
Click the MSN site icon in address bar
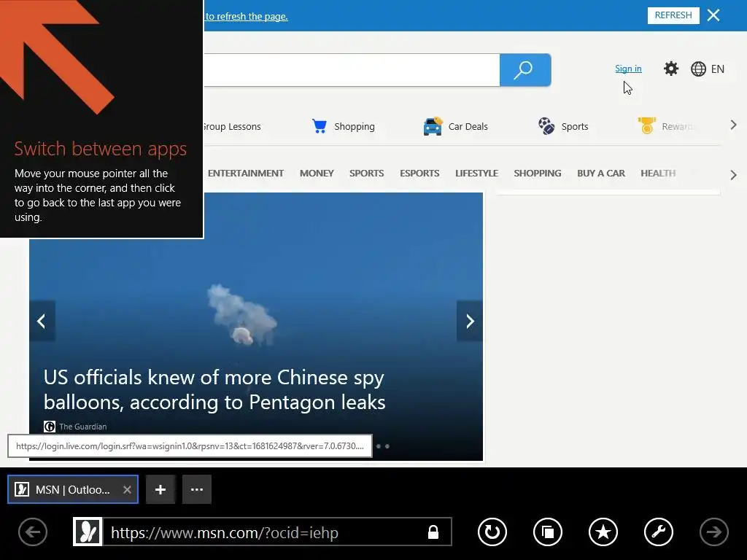[88, 532]
